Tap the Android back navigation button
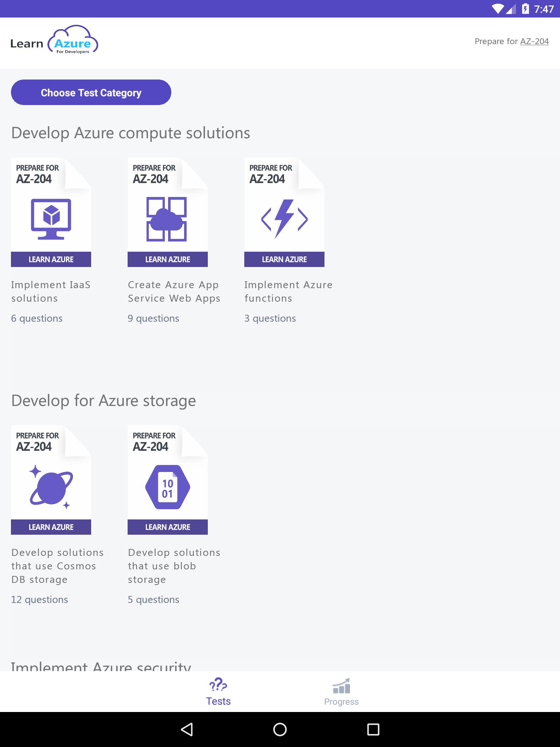This screenshot has width=560, height=747. [x=187, y=729]
